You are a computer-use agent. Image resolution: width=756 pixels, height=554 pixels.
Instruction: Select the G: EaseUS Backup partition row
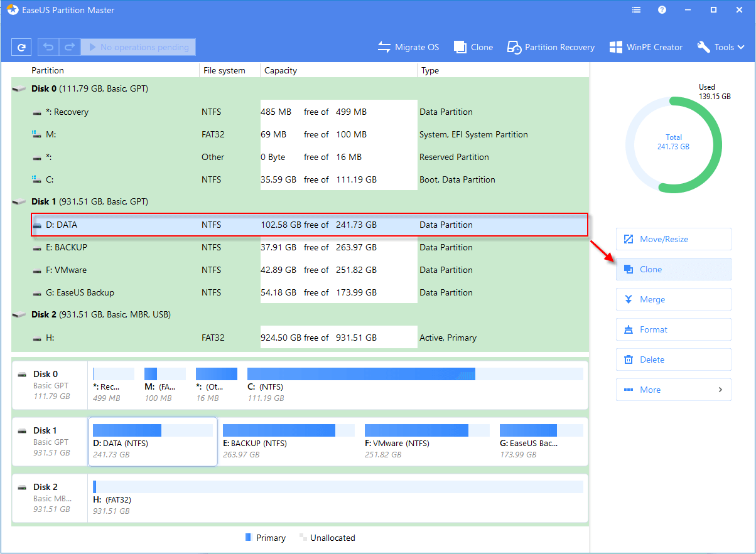[300, 292]
